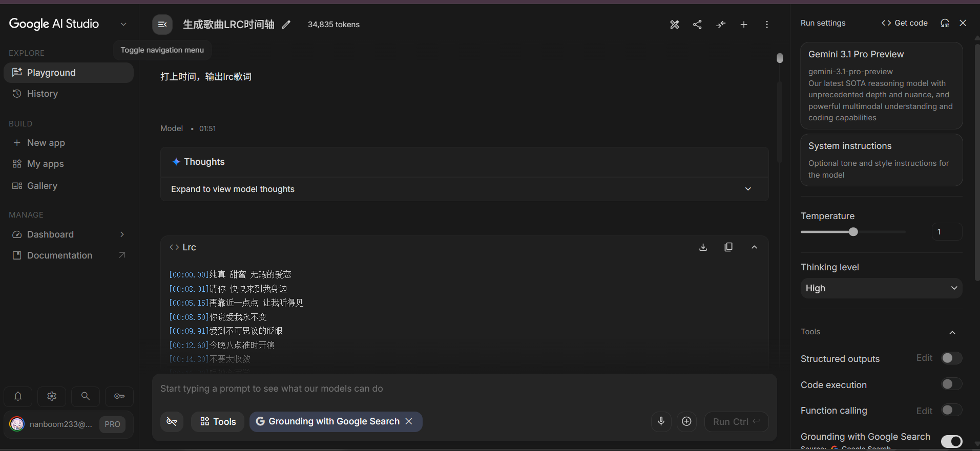Viewport: 980px width, 451px height.
Task: Open Playground in the sidebar
Action: 69,73
